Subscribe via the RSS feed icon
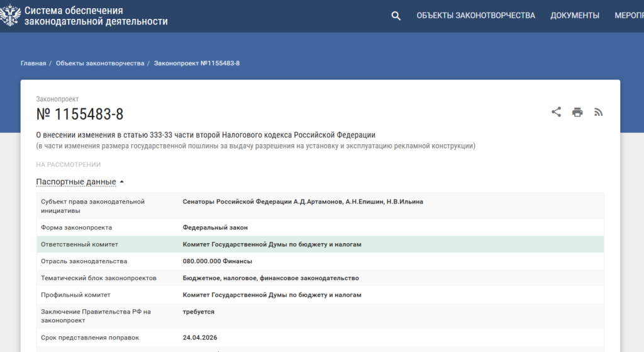The width and height of the screenshot is (644, 352). tap(598, 112)
